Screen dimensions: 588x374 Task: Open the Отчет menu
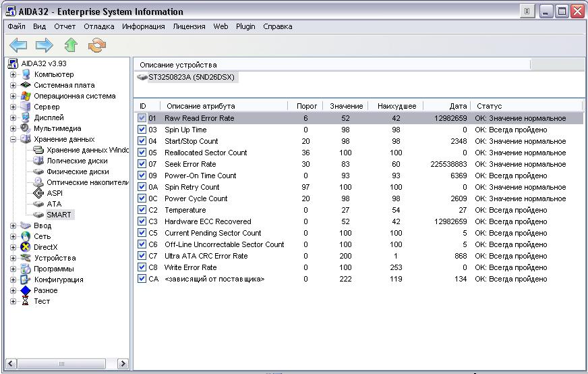tap(65, 26)
